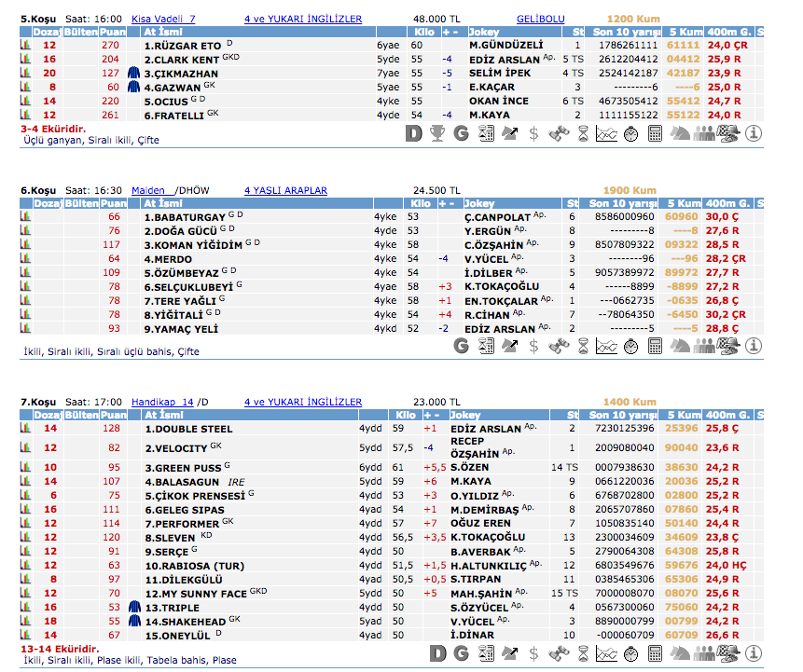The image size is (803, 672).
Task: Open the Handikap 14 link
Action: (162, 402)
